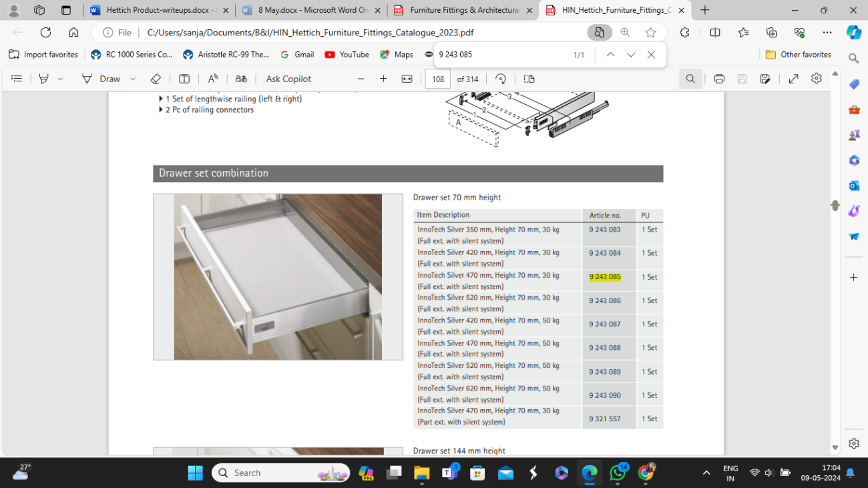868x488 pixels.
Task: Expand the Draw tool options arrow
Action: click(x=133, y=79)
